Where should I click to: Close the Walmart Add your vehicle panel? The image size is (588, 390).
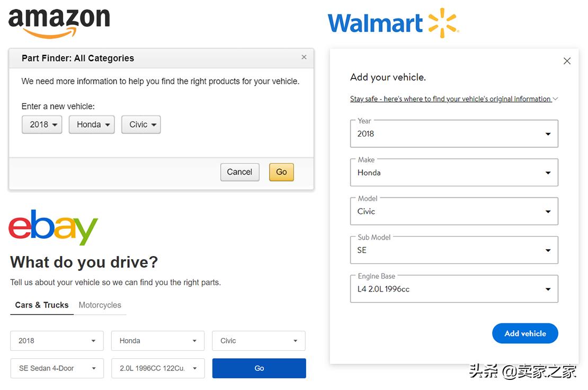pyautogui.click(x=567, y=61)
